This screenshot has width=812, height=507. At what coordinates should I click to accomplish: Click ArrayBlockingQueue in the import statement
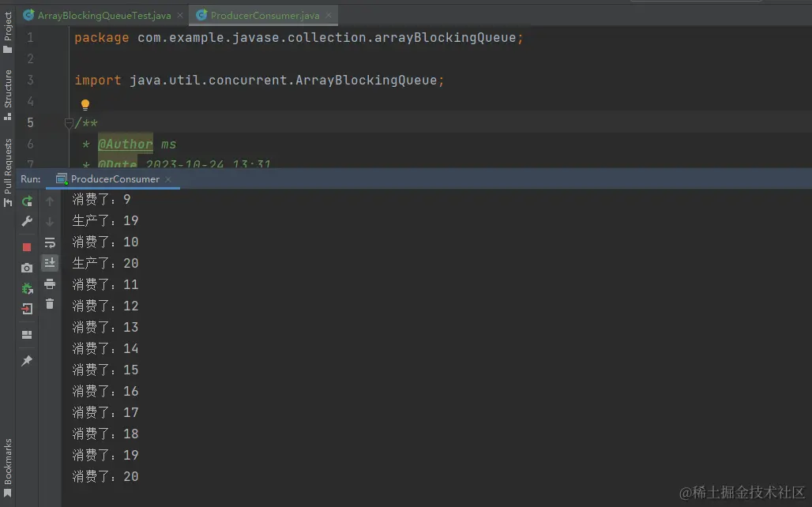click(367, 81)
